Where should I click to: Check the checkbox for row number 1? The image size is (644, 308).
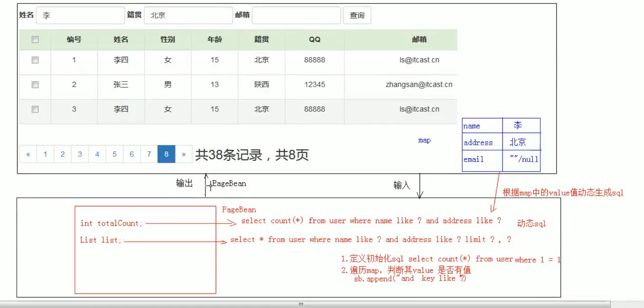[35, 60]
